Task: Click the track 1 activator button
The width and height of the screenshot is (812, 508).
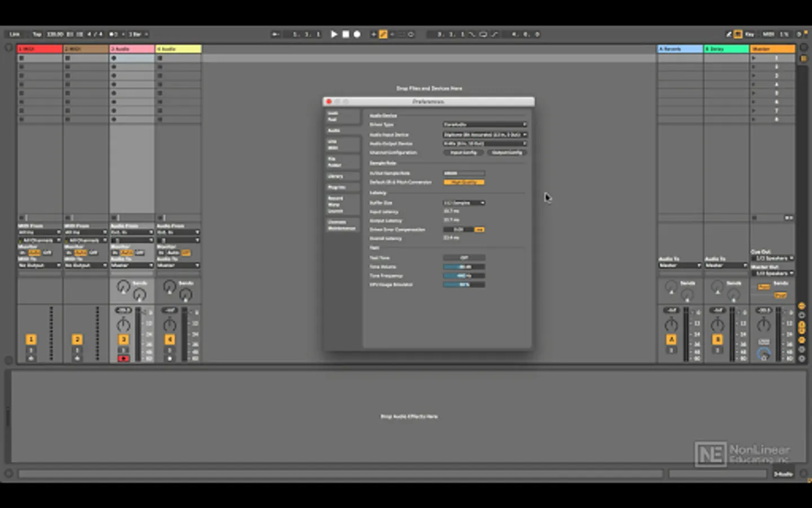Action: point(31,339)
